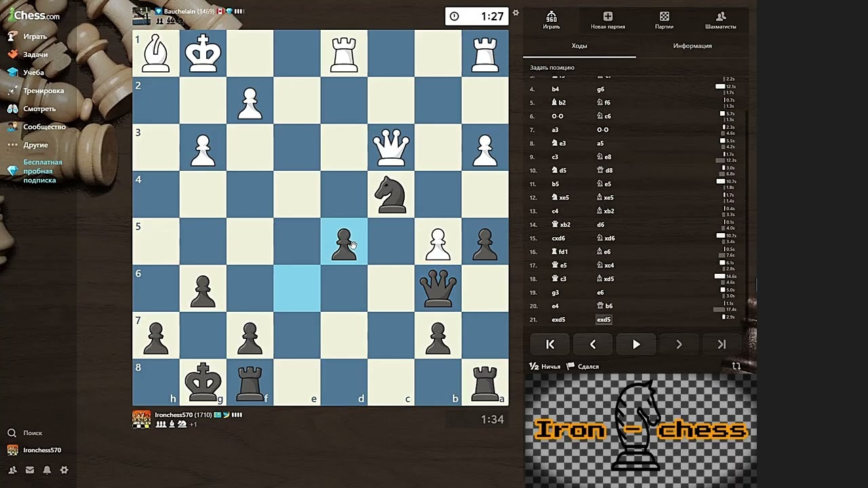
Task: Click top Играть tab with 960 icon
Action: tap(551, 20)
